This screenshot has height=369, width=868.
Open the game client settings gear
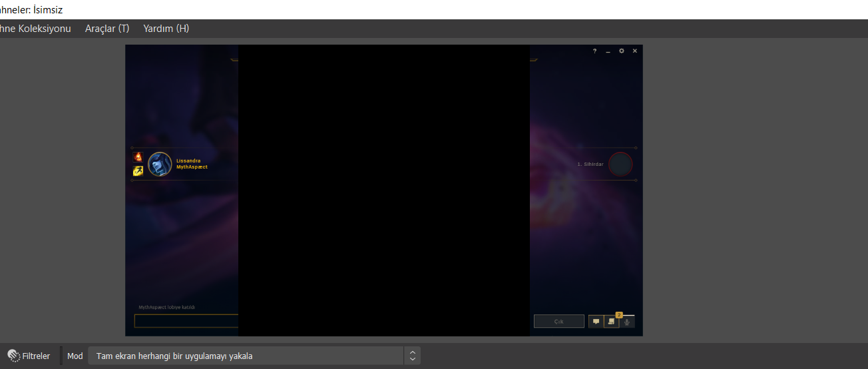click(x=622, y=51)
